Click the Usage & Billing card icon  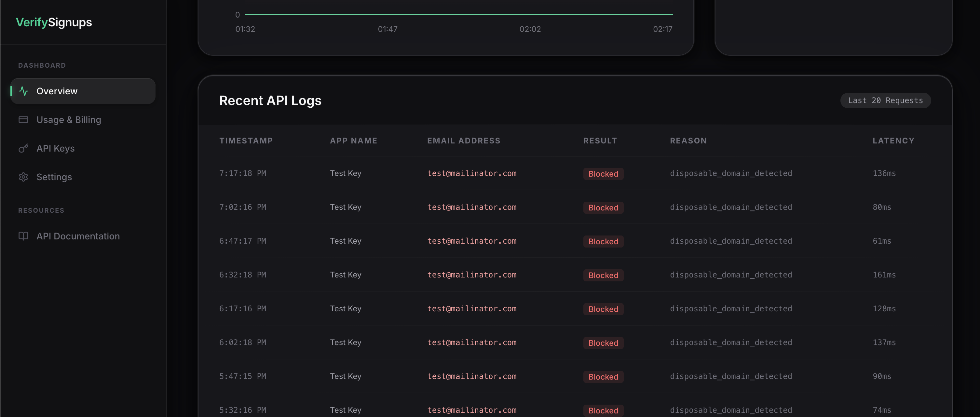[x=23, y=120]
